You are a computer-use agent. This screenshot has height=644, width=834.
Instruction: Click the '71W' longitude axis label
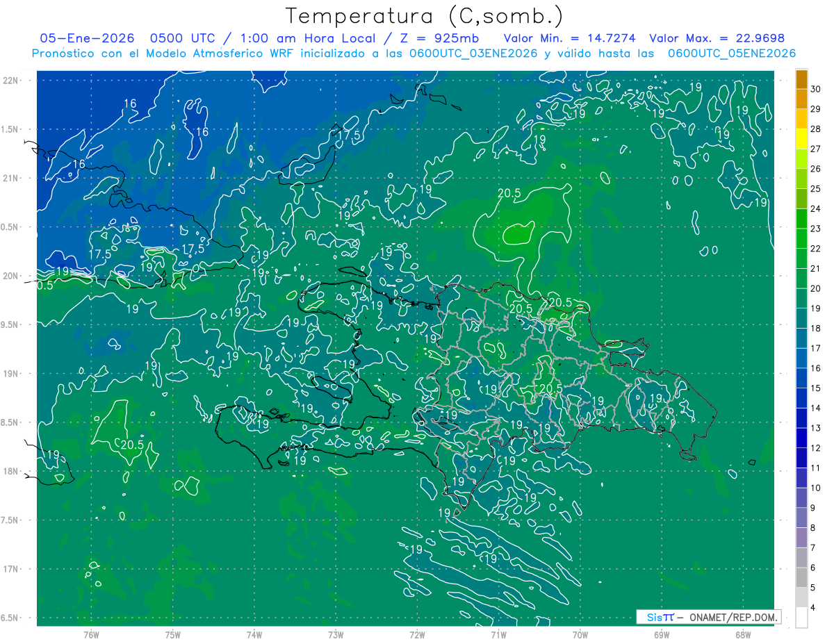498,635
